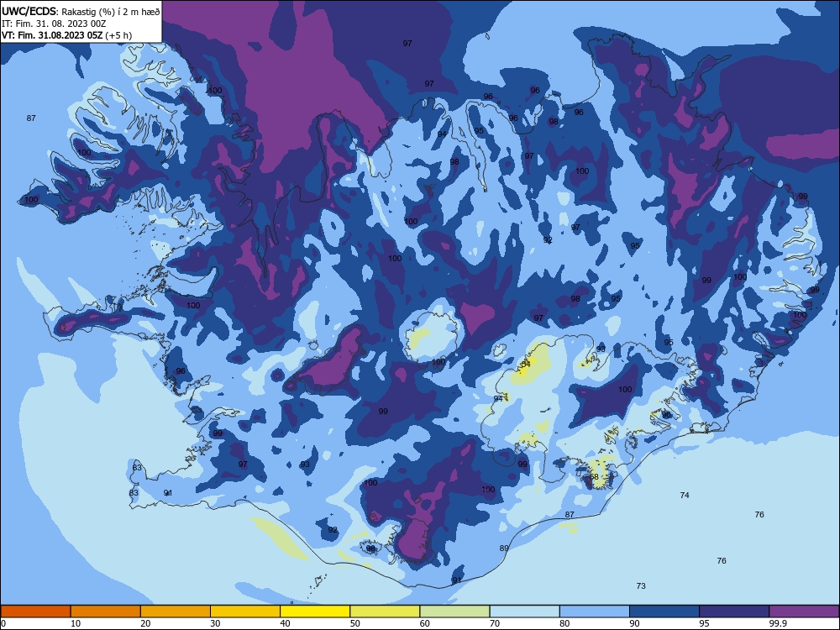840x630 pixels.
Task: Select the golden 30–40 legend swatch
Action: (x=245, y=612)
